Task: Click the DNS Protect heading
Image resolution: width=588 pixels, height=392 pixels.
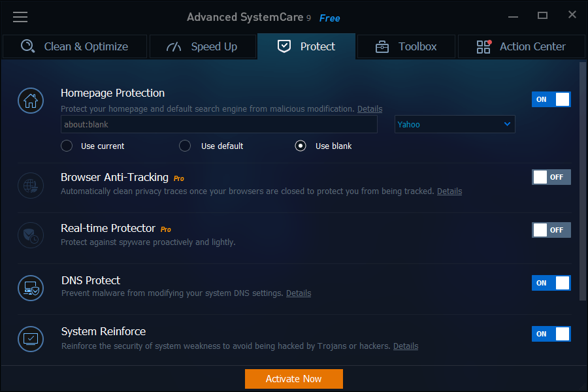Action: (x=91, y=280)
